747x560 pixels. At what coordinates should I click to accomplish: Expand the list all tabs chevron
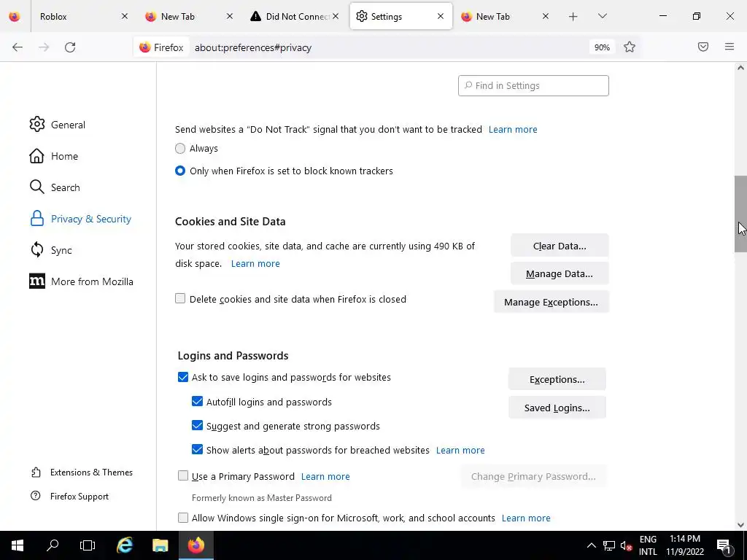coord(602,16)
